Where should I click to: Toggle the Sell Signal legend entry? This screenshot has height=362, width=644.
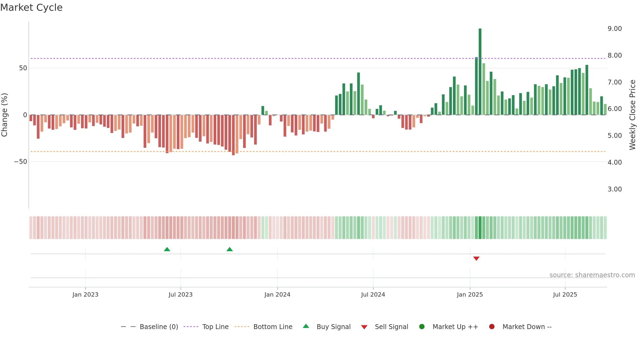click(385, 327)
